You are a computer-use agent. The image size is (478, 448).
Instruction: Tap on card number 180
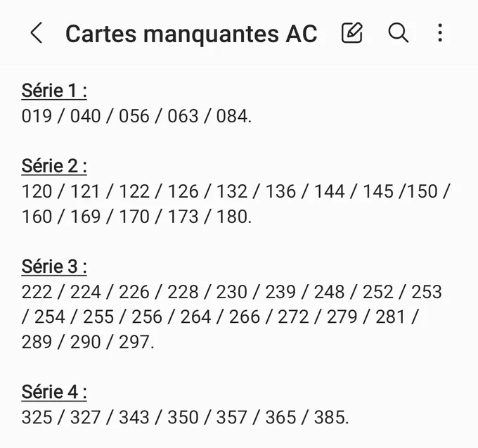coord(232,217)
